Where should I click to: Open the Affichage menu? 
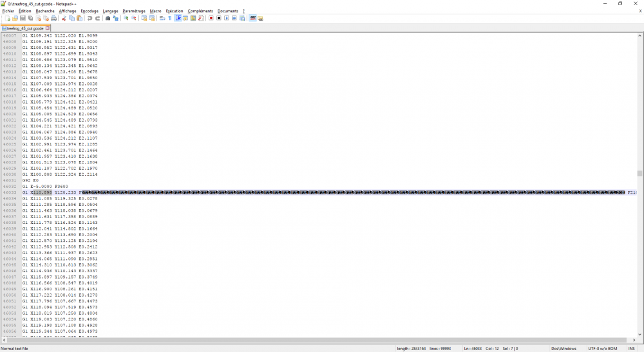click(68, 11)
